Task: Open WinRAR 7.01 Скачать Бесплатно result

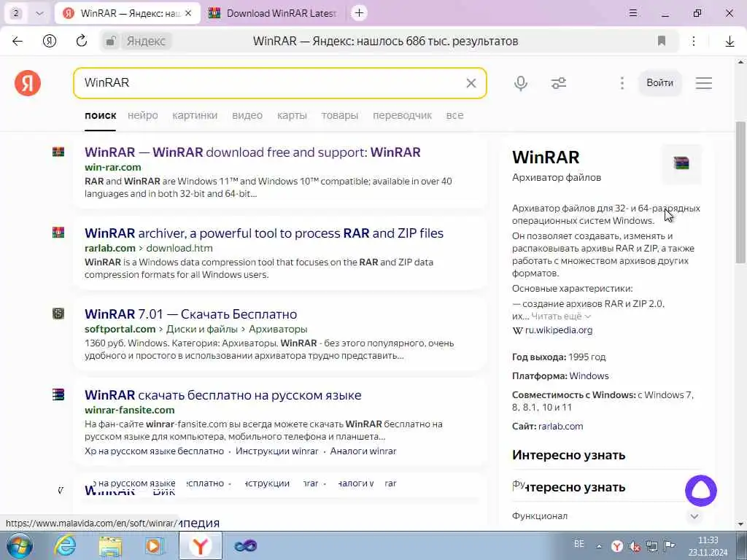Action: click(190, 314)
